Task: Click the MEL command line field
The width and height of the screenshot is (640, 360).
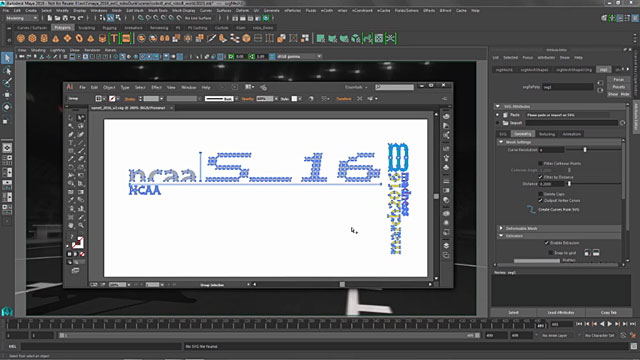Action: pyautogui.click(x=100, y=346)
